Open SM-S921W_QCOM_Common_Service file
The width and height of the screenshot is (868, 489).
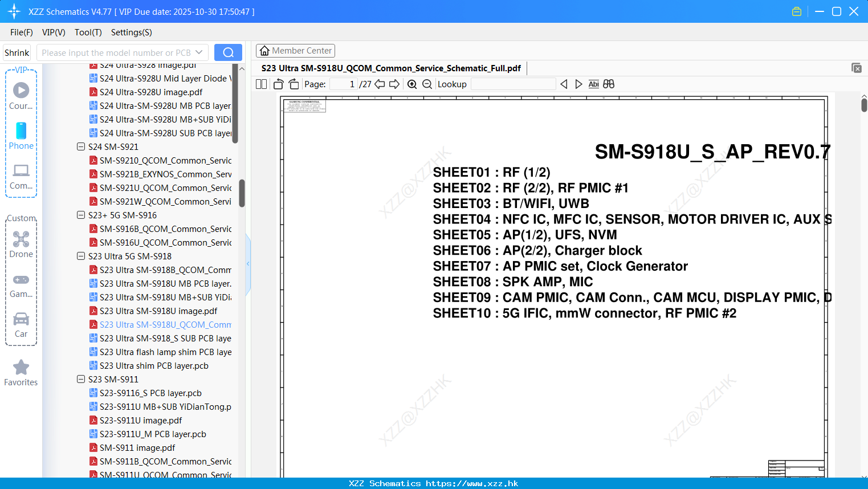(x=160, y=201)
